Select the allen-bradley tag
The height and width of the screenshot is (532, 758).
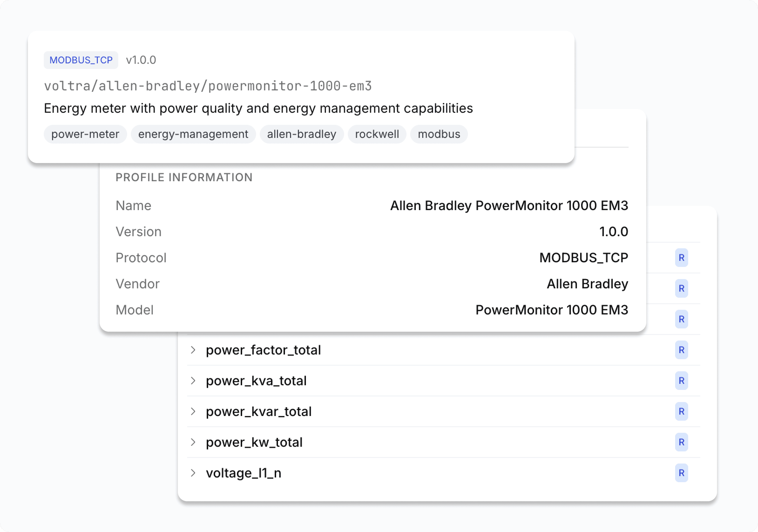tap(301, 134)
